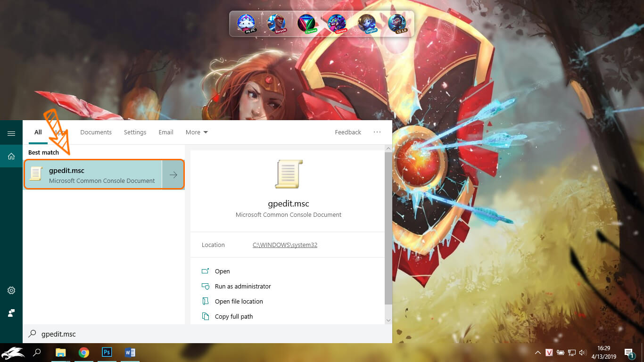Screen dimensions: 644x362
Task: Open the My PC dock icon
Action: (x=246, y=24)
